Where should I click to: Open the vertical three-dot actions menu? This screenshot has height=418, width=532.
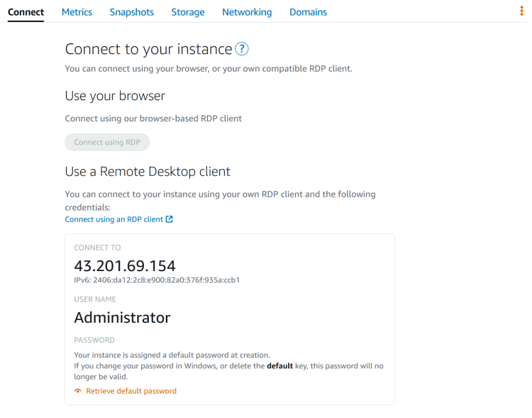[x=523, y=11]
